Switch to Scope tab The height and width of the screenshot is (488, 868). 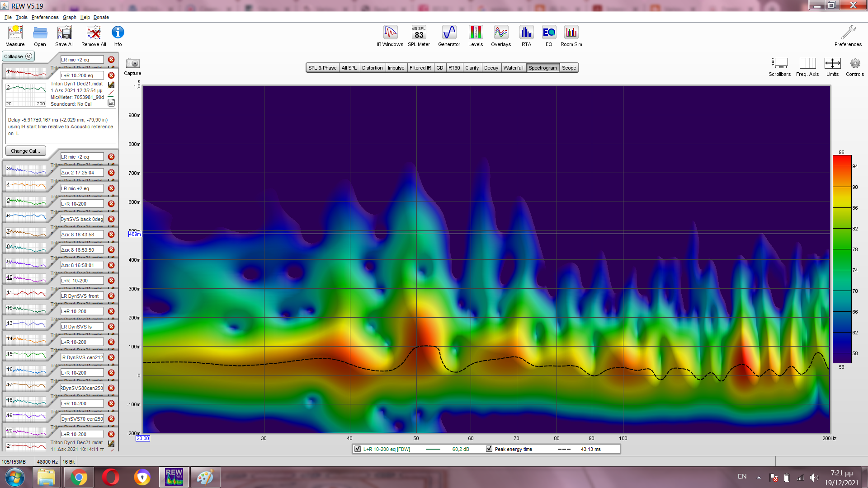(569, 68)
